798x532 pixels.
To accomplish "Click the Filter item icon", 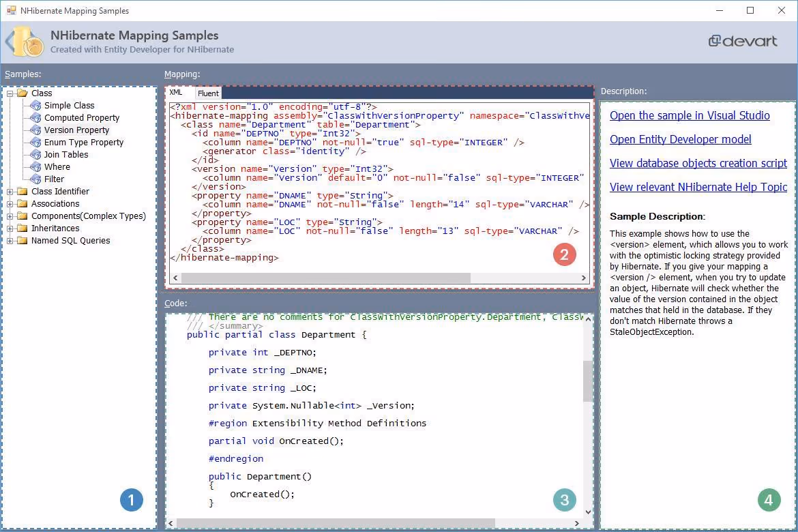I will coord(35,179).
